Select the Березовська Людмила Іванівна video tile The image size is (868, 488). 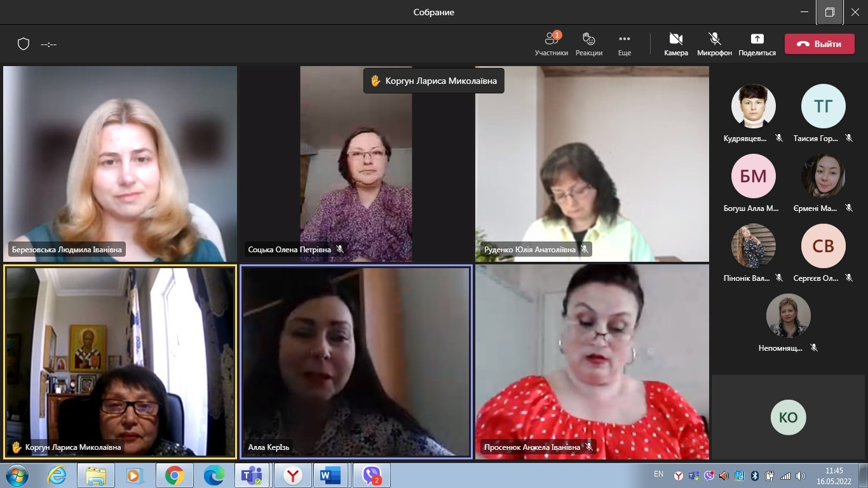tap(120, 163)
